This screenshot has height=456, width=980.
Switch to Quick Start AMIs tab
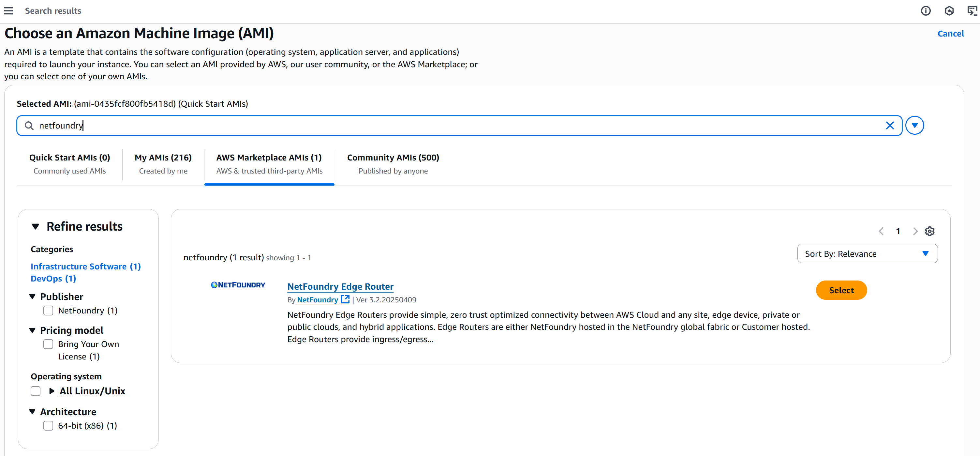pos(70,164)
